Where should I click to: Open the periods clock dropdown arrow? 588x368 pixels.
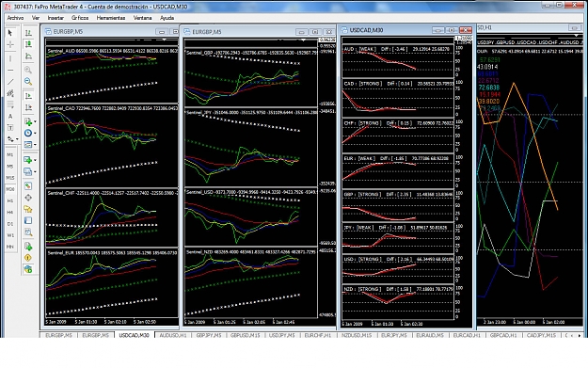(x=35, y=133)
